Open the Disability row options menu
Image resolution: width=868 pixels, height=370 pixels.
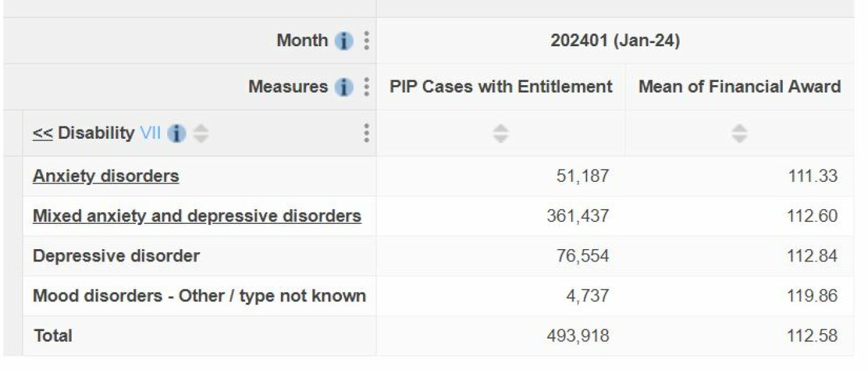(x=367, y=133)
